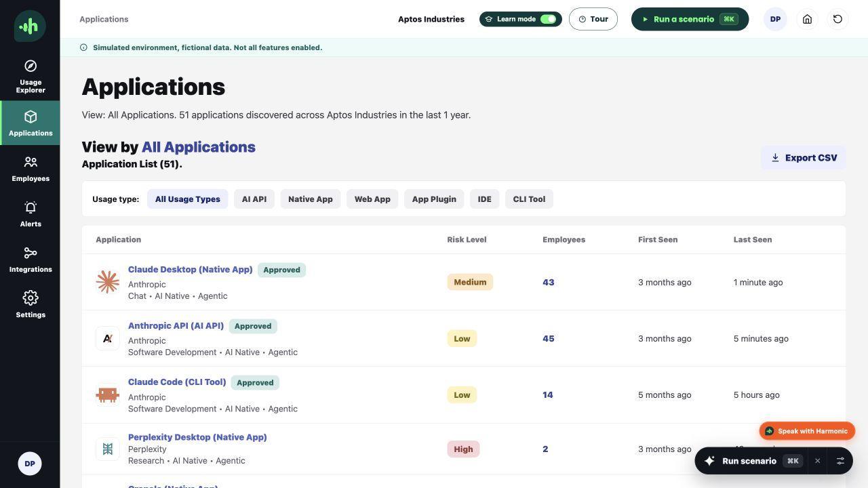The image size is (868, 488).
Task: Click the Harmonic logo icon
Action: pyautogui.click(x=30, y=26)
